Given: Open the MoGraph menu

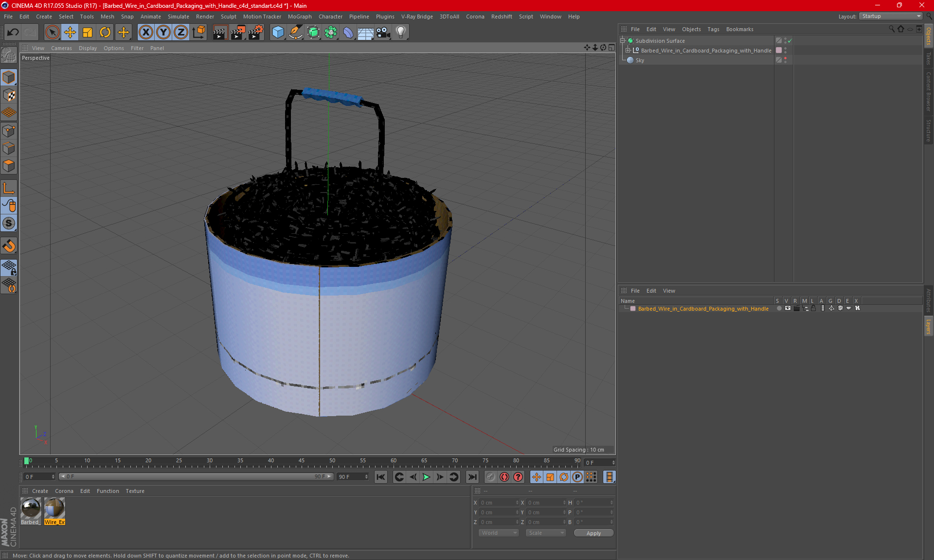Looking at the screenshot, I should (300, 17).
